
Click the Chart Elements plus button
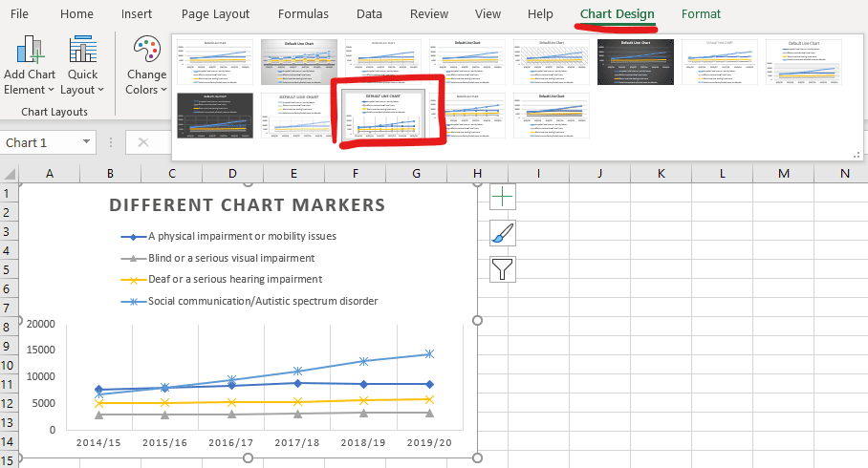pyautogui.click(x=503, y=197)
